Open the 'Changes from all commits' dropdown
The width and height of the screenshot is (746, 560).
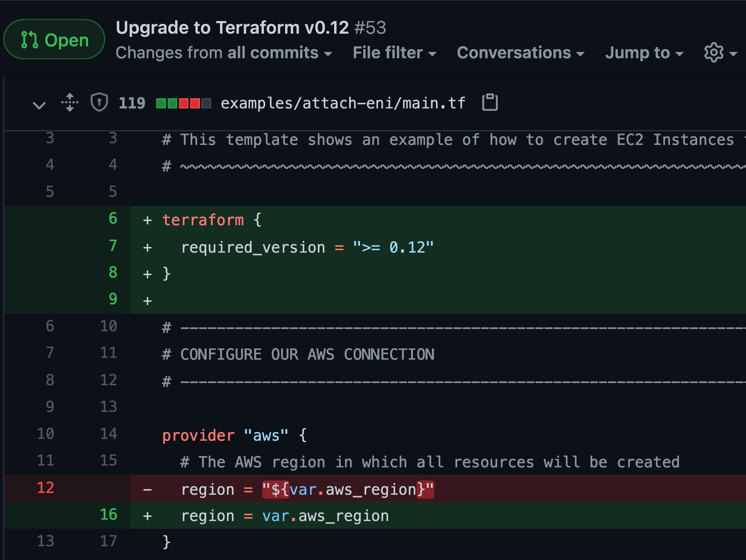[x=224, y=53]
